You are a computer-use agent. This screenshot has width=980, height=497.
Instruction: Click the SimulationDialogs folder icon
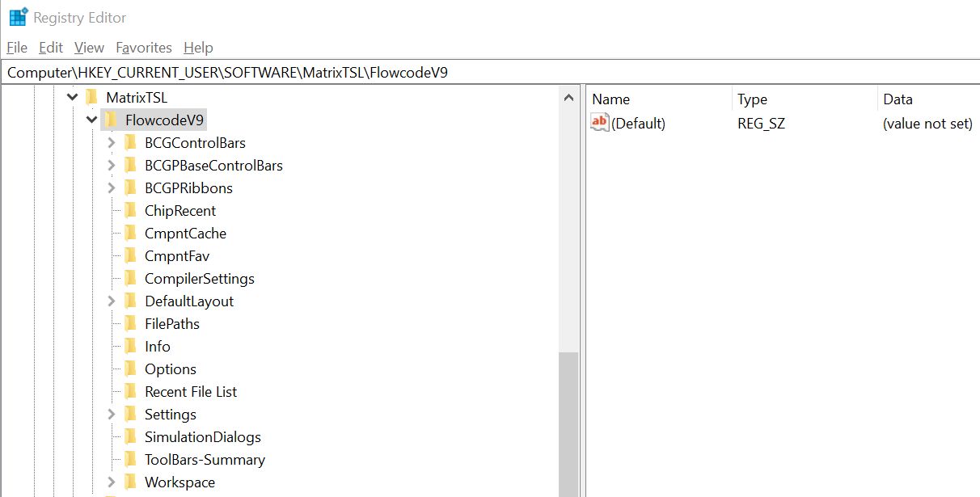131,437
